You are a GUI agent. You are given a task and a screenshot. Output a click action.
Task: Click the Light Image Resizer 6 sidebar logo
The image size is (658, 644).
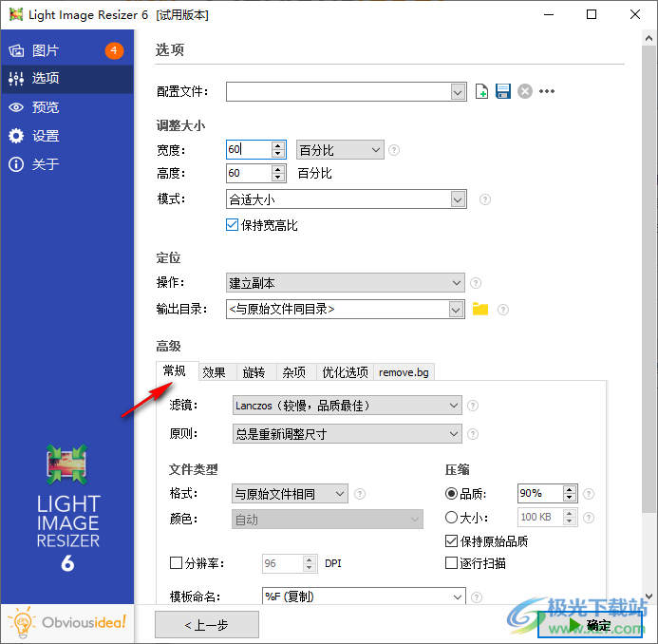click(x=67, y=508)
